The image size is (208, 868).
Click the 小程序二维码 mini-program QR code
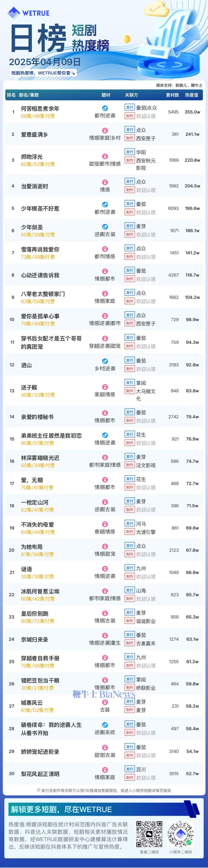[x=181, y=834]
